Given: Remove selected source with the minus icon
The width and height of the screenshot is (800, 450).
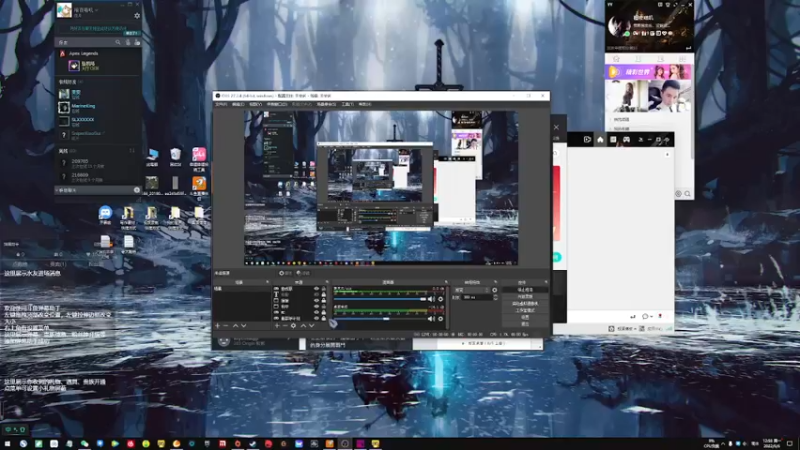Looking at the screenshot, I should [285, 326].
